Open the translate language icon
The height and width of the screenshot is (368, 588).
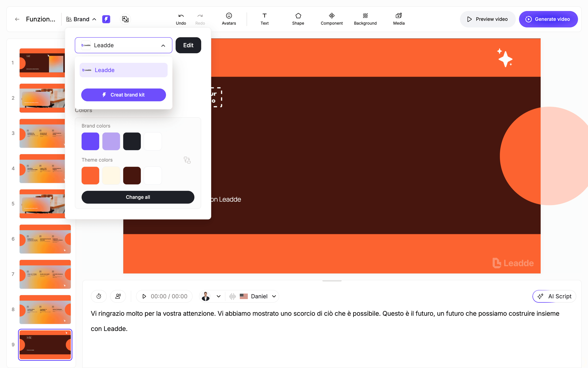coord(125,19)
